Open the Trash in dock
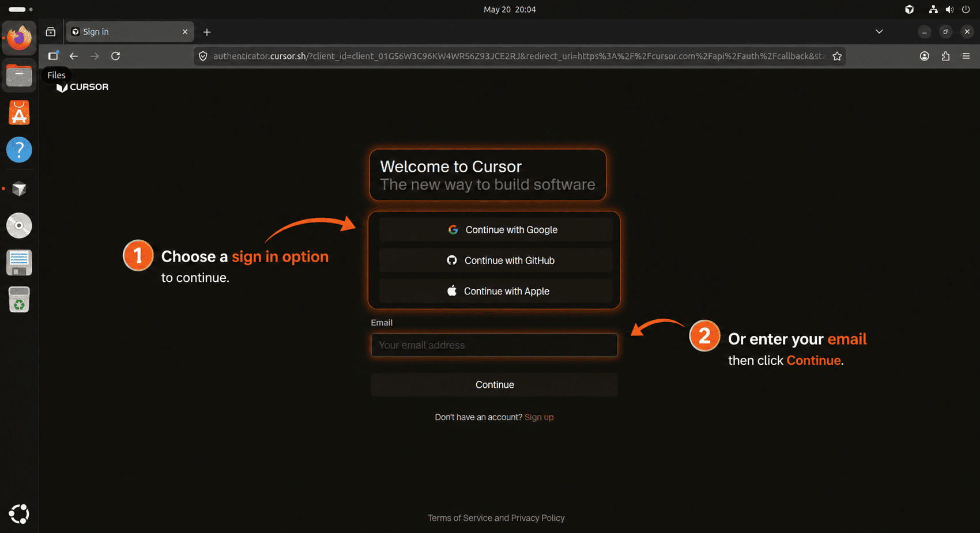 point(19,300)
